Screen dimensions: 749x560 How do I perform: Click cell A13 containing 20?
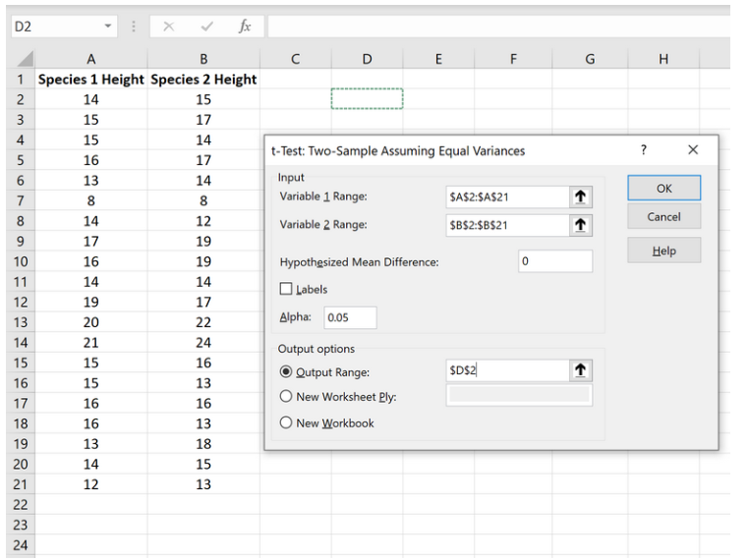pos(90,322)
